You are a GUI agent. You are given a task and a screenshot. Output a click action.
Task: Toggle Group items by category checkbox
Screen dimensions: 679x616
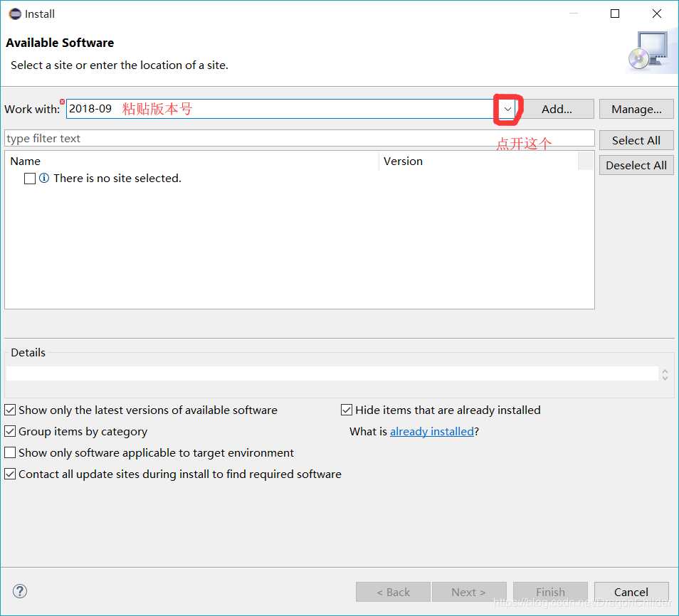10,431
